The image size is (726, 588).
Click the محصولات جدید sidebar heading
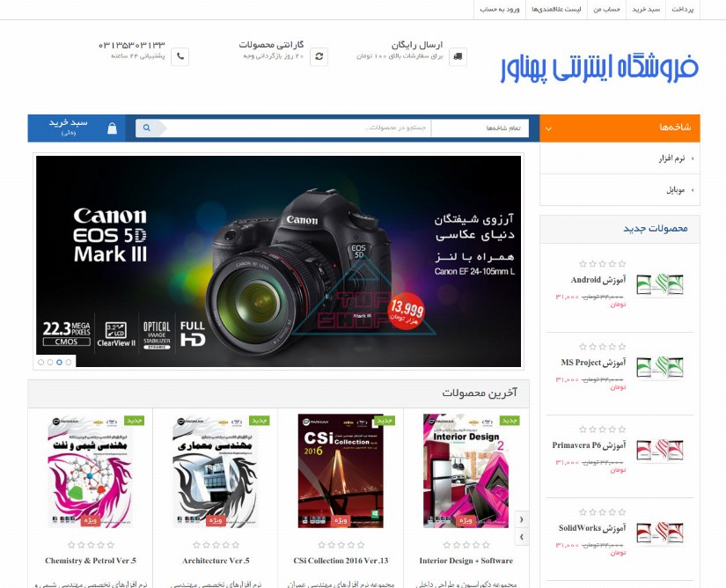(x=655, y=228)
